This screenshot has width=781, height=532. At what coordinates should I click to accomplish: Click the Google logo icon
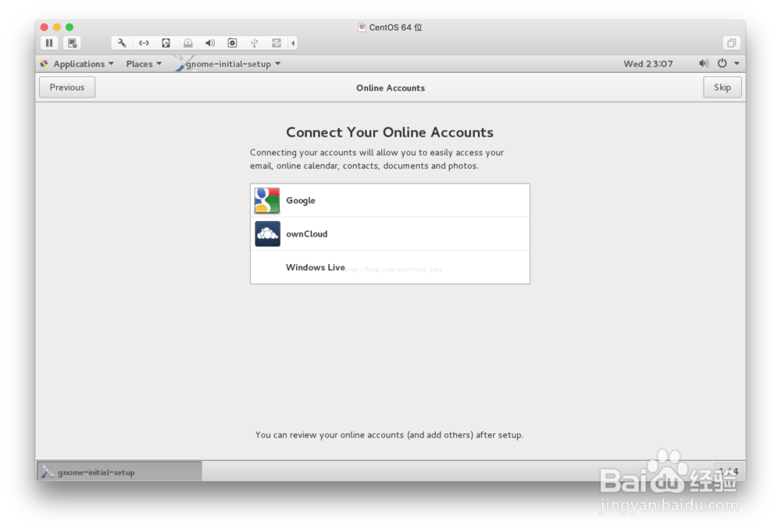tap(267, 200)
